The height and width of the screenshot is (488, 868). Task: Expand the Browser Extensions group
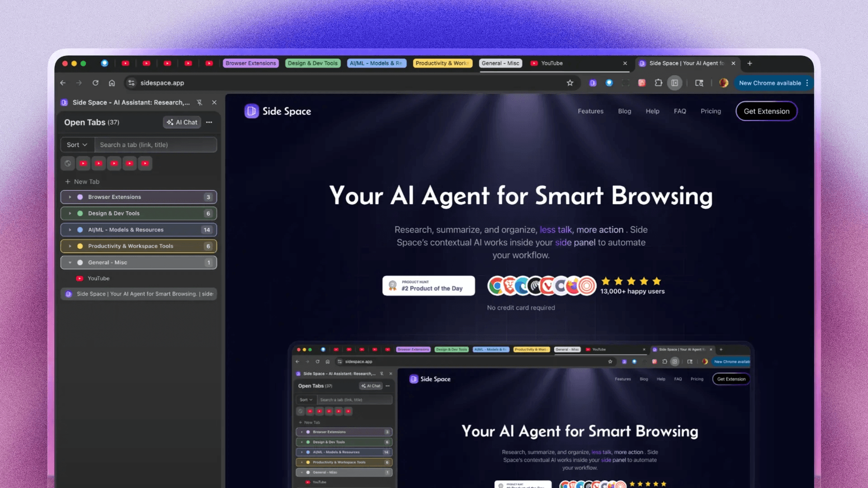point(70,197)
